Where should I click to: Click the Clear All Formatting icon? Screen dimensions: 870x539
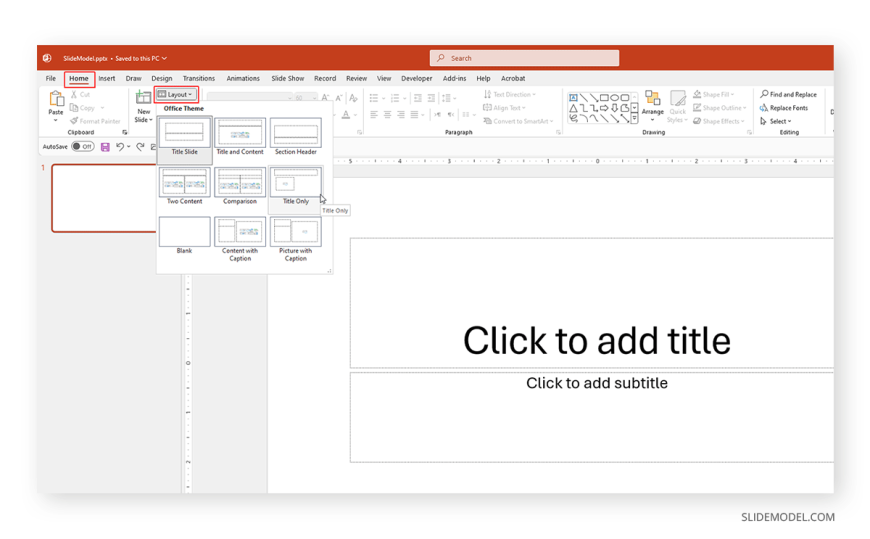[353, 98]
